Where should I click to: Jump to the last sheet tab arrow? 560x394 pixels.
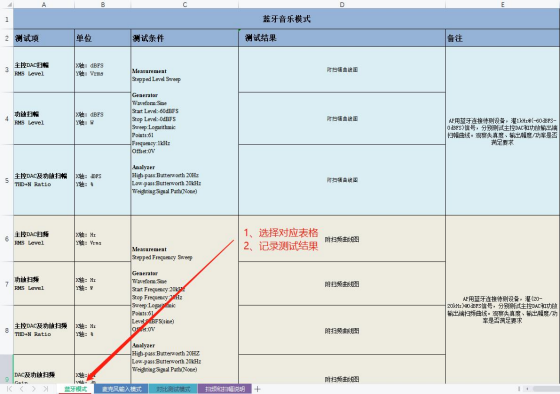pos(46,389)
